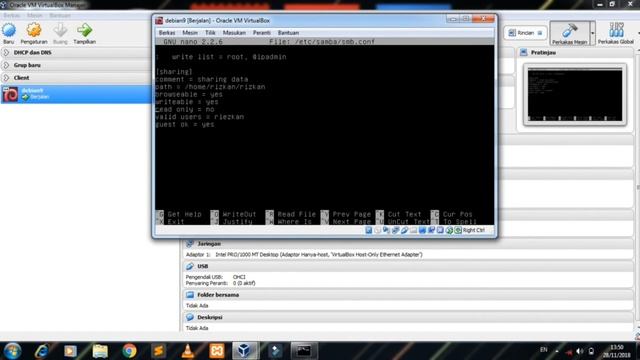The width and height of the screenshot is (640, 360).
Task: Open Bantuan menu in VirtualBox Manager
Action: [x=60, y=16]
